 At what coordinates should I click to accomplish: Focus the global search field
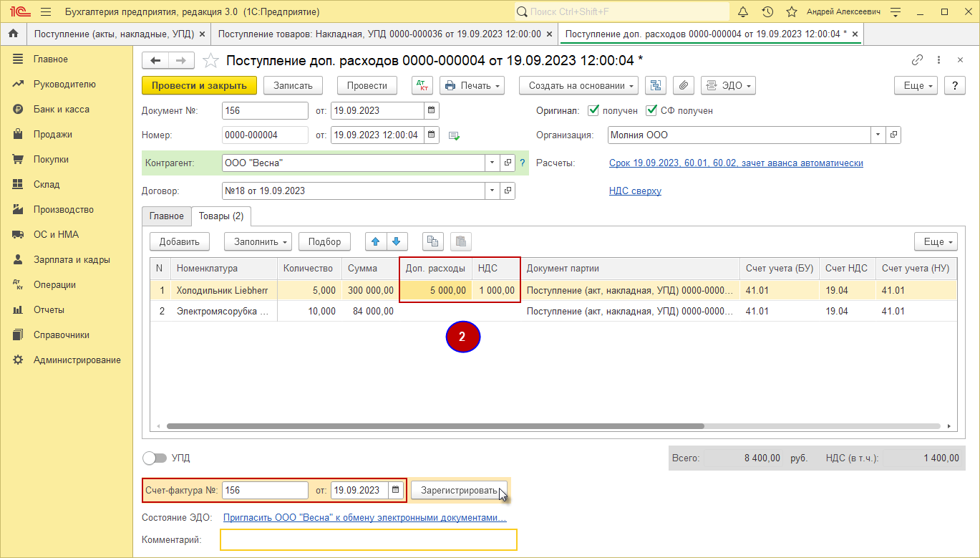(x=621, y=11)
